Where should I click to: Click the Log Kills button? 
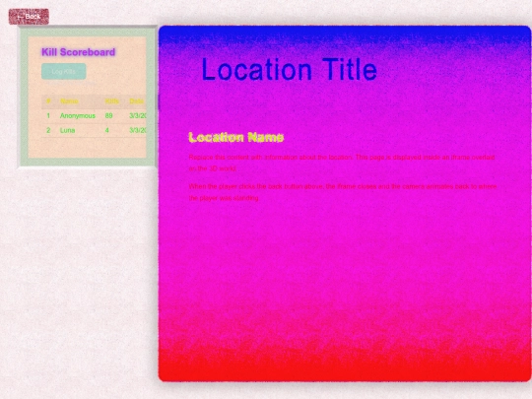click(64, 72)
